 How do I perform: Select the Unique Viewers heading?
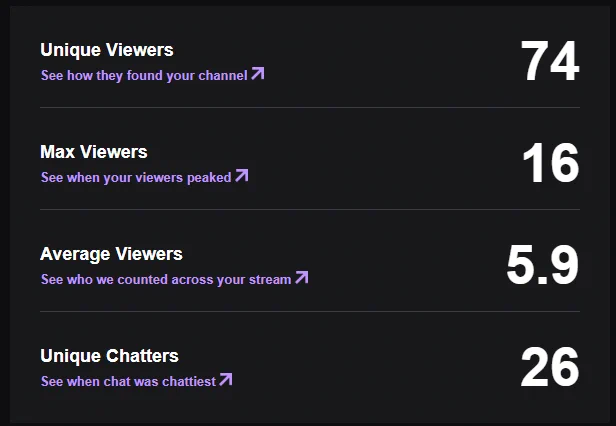[x=107, y=50]
